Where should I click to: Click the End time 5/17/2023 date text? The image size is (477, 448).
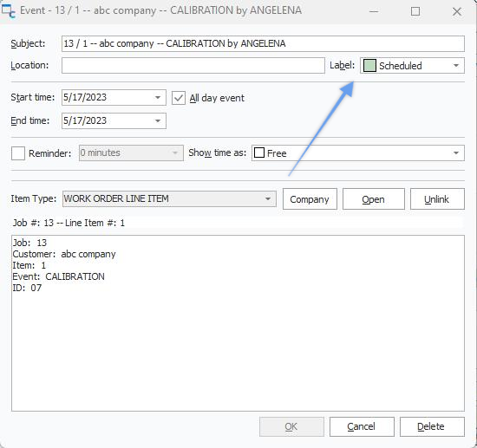point(85,120)
